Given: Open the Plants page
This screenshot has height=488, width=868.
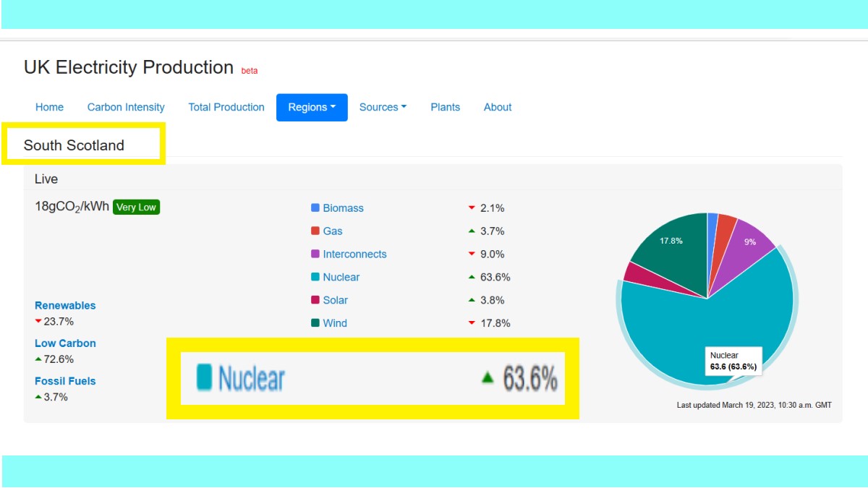Looking at the screenshot, I should (445, 107).
